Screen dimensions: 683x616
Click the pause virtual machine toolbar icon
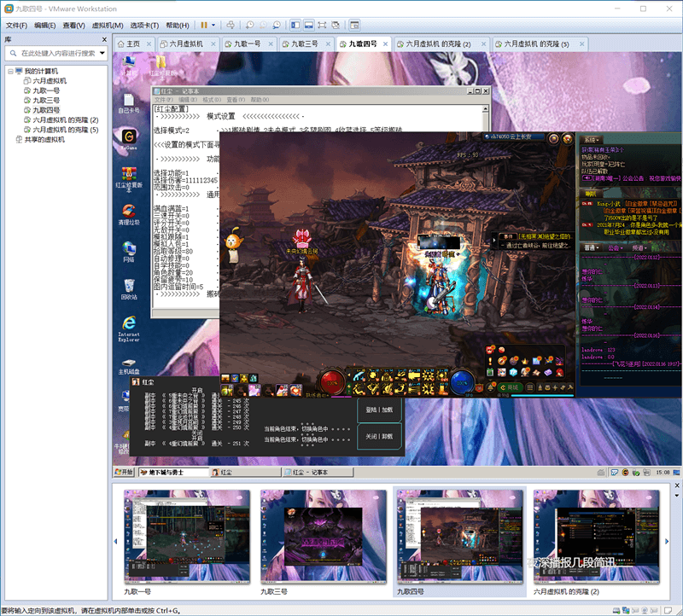click(x=203, y=26)
